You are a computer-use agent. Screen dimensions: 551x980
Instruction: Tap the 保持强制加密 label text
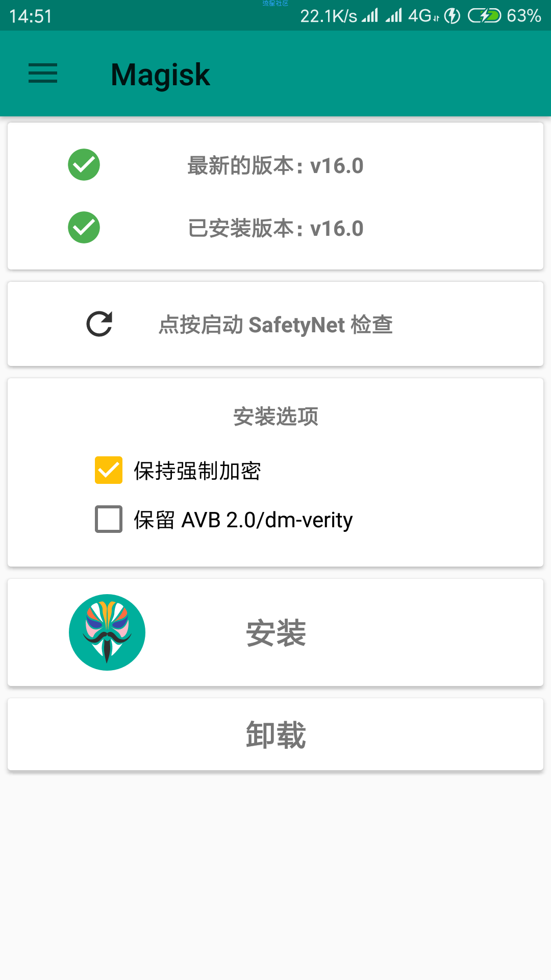[x=197, y=471]
